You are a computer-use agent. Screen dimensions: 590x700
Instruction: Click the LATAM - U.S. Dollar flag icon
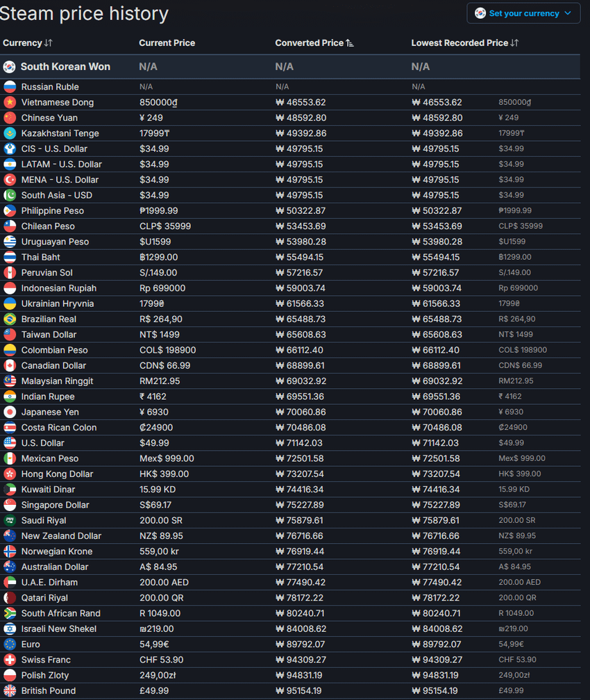10,165
